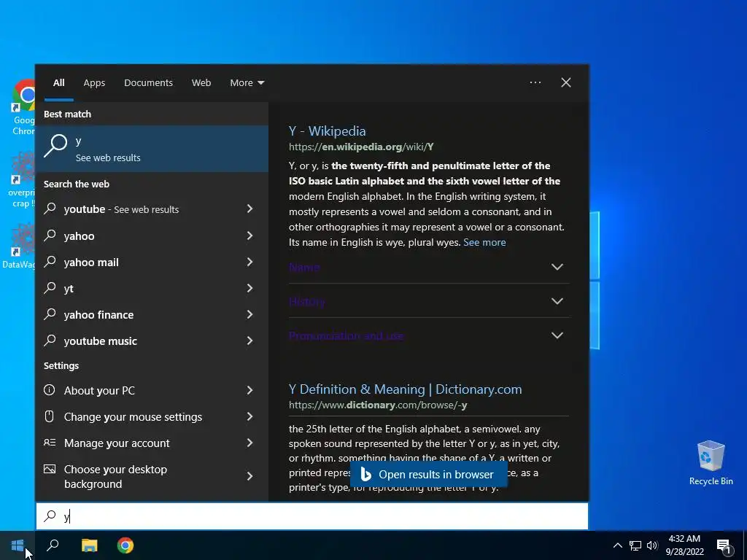Expand the Pronunciation and use chevron

pos(557,335)
